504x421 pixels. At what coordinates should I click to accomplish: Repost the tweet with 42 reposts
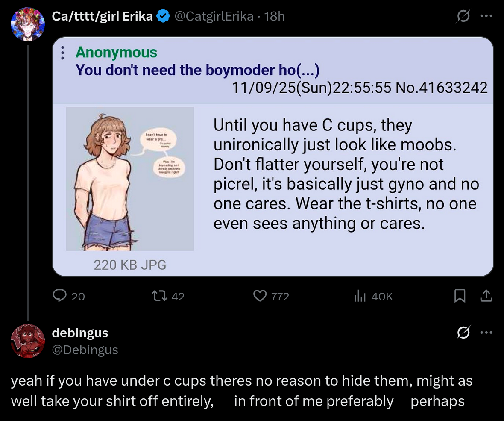point(160,296)
